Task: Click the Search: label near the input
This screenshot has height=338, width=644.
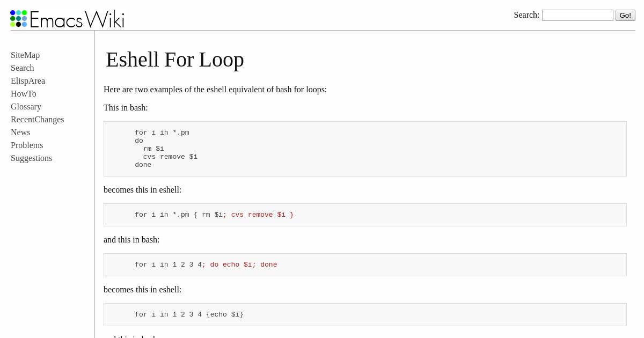Action: pos(526,15)
